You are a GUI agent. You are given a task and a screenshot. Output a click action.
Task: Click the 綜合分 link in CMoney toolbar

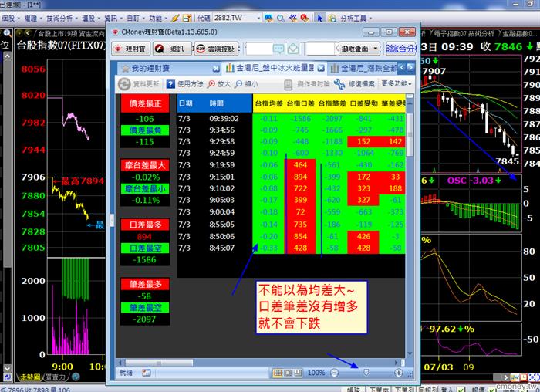click(x=400, y=49)
